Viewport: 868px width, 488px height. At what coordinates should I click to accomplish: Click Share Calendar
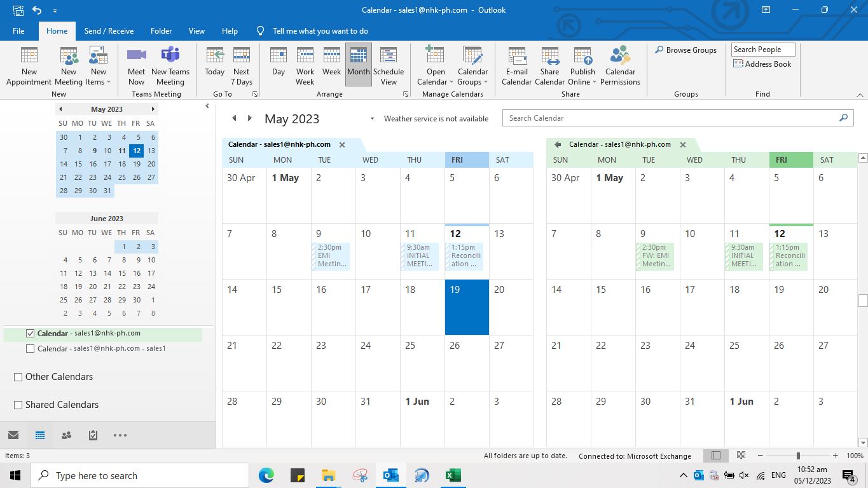point(549,65)
